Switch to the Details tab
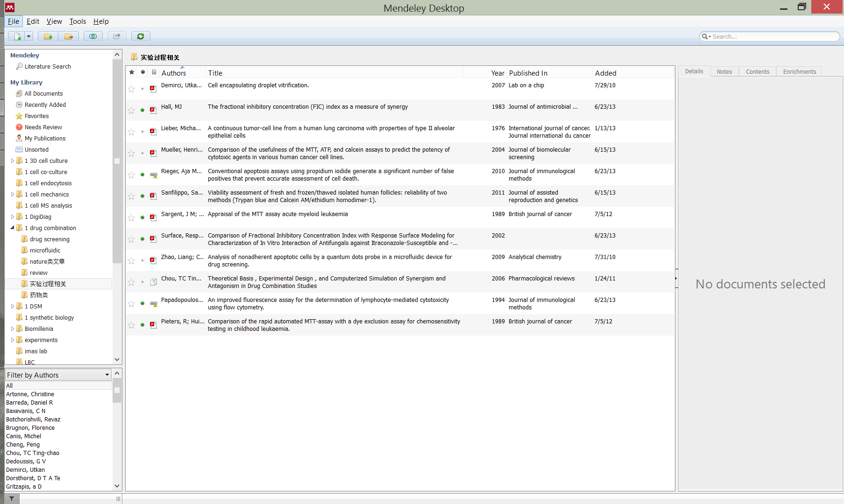844x504 pixels. [694, 71]
